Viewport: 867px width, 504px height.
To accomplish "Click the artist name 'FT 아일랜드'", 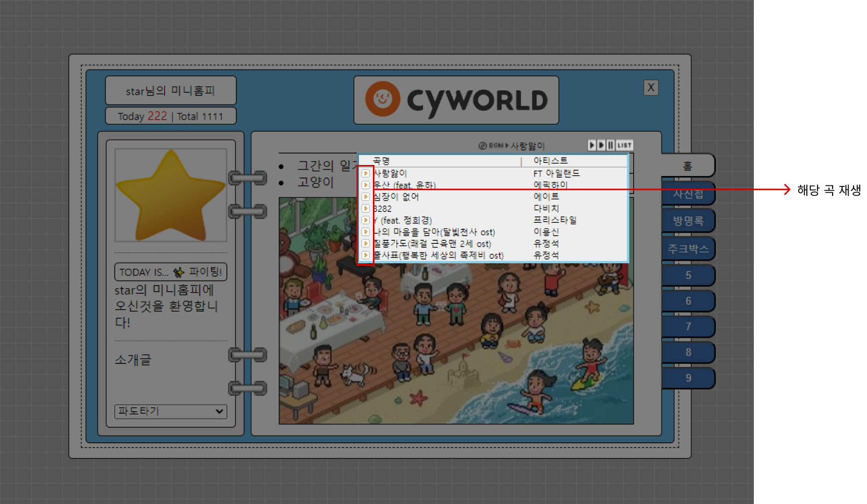I will tap(556, 173).
